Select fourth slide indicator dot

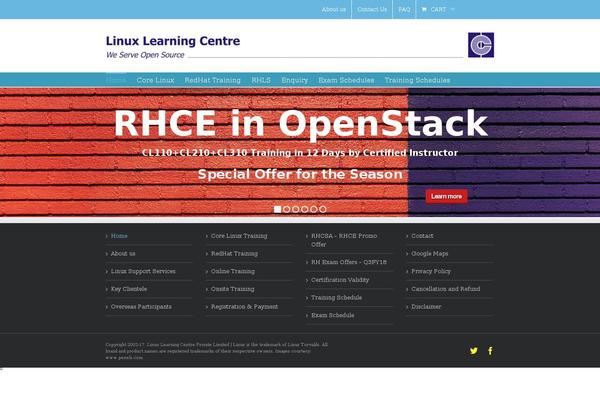pyautogui.click(x=305, y=209)
